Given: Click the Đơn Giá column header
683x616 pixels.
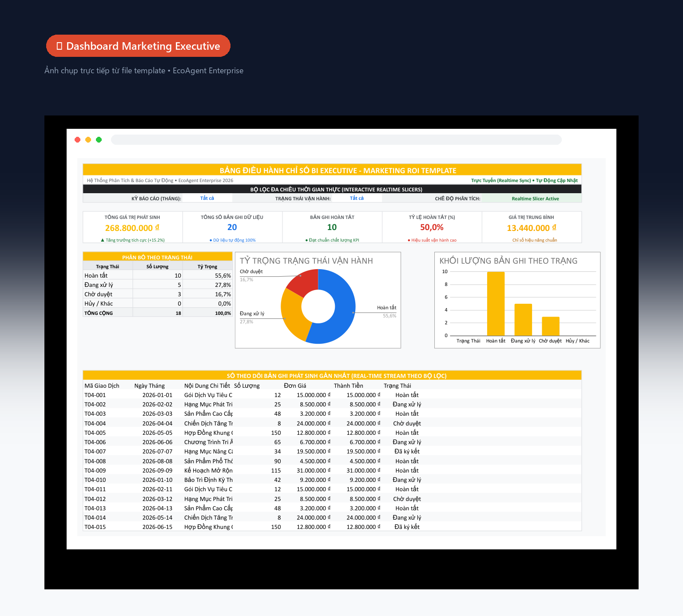Looking at the screenshot, I should tap(295, 385).
